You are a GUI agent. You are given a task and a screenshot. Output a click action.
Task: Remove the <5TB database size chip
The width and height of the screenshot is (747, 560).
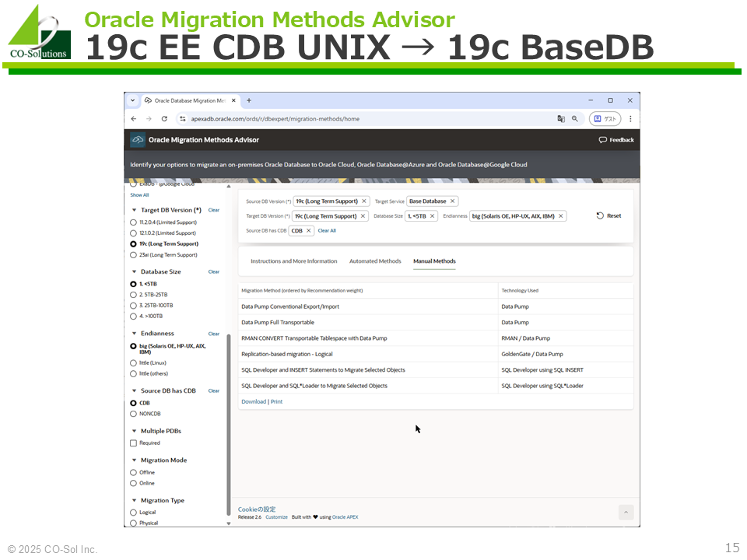(x=432, y=216)
